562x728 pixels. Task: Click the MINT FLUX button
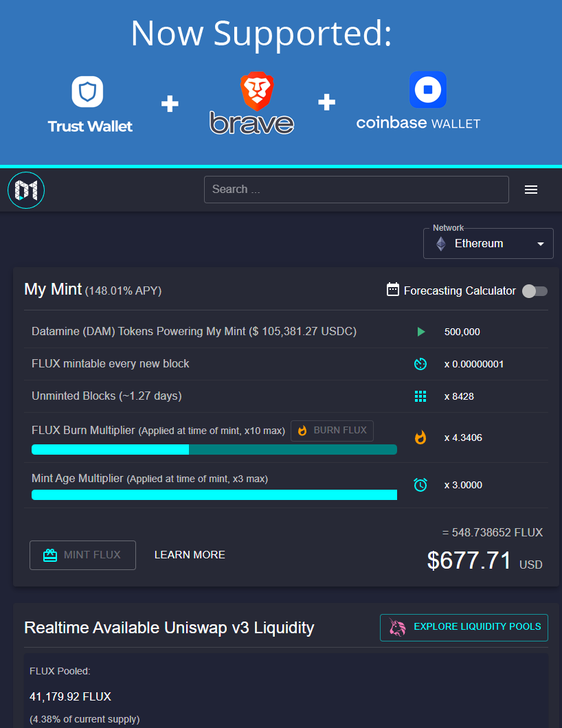pyautogui.click(x=82, y=554)
